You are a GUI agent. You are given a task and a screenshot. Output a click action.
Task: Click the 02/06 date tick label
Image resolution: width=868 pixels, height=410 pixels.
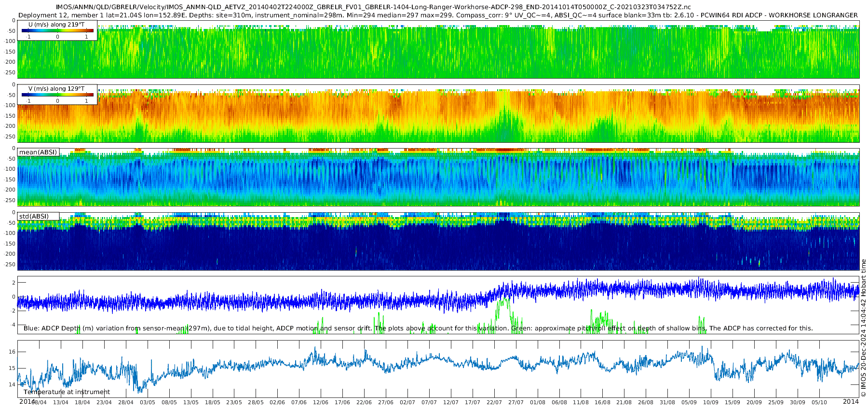277,402
